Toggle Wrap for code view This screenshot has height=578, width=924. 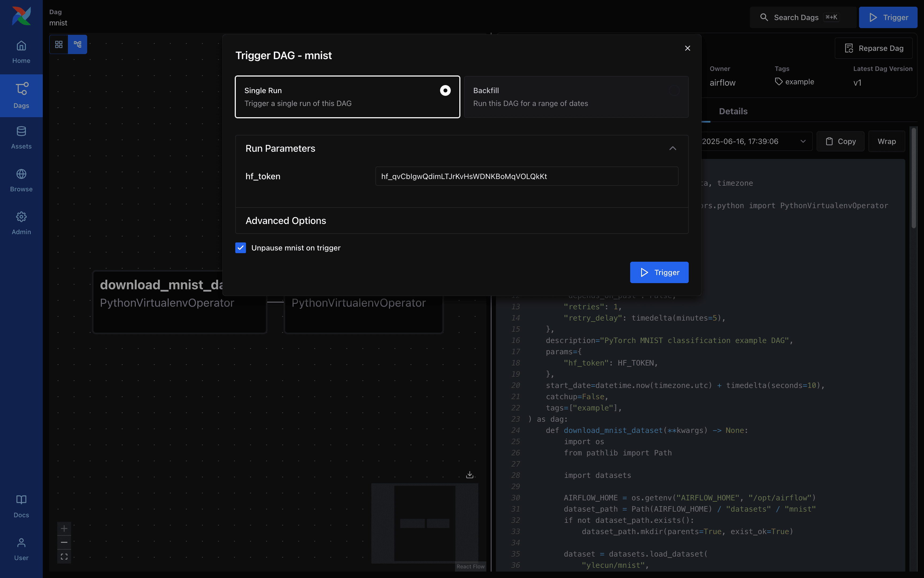(887, 142)
